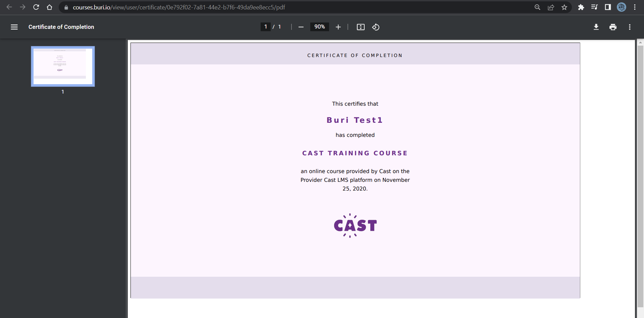Image resolution: width=644 pixels, height=318 pixels.
Task: Select page 1 thumbnail in sidebar
Action: pyautogui.click(x=63, y=66)
